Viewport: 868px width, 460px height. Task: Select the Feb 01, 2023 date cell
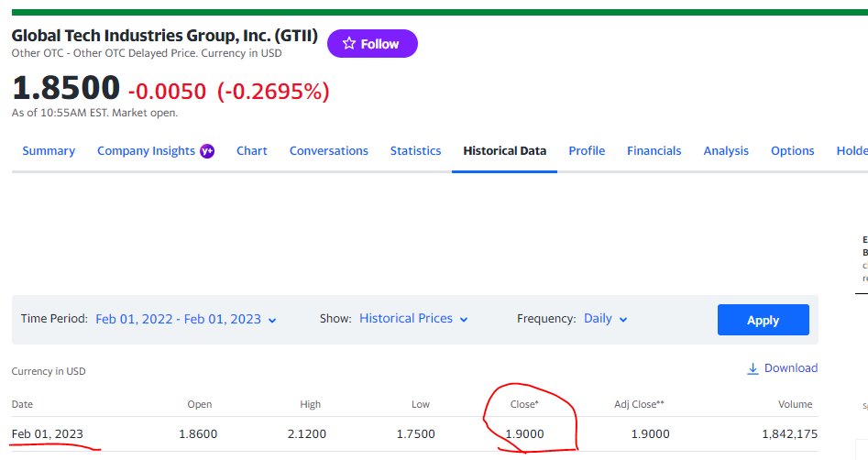(47, 434)
